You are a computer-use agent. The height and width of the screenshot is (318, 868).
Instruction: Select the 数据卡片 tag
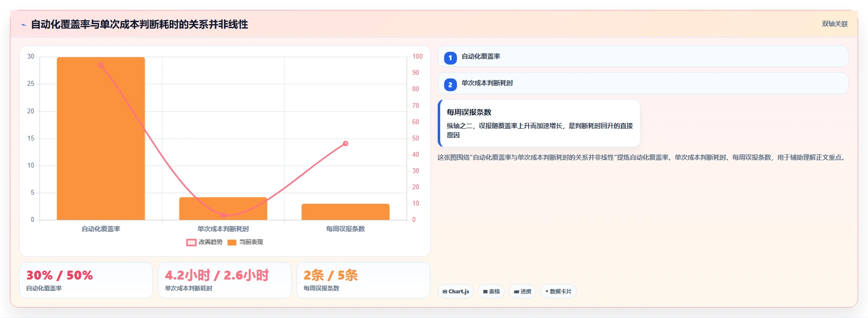click(x=558, y=291)
